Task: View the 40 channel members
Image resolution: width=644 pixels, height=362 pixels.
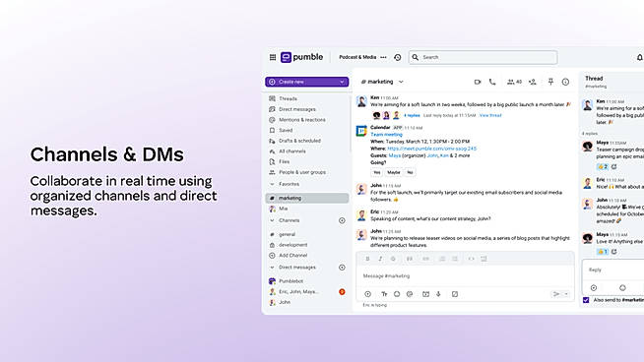Action: [514, 82]
